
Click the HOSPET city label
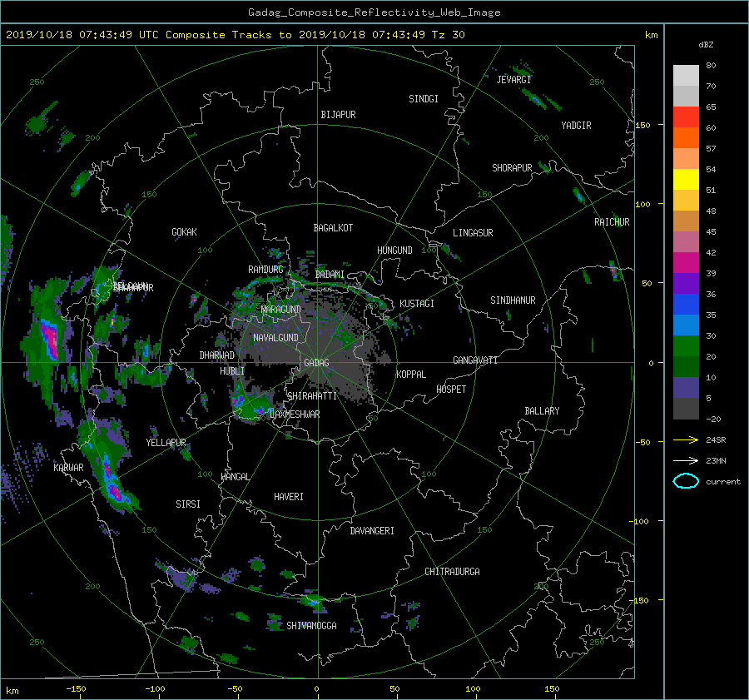click(x=451, y=390)
